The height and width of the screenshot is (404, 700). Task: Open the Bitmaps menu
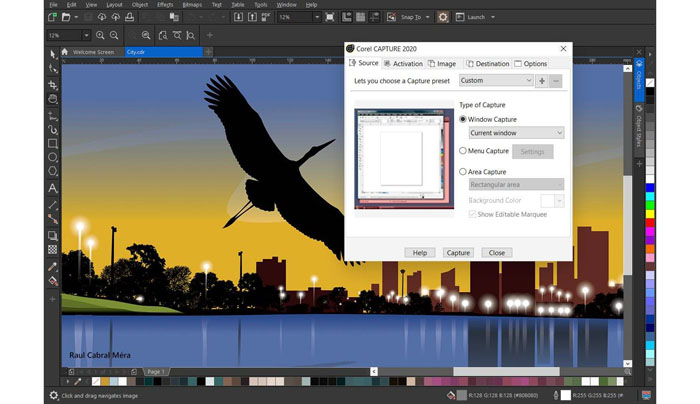pos(191,5)
